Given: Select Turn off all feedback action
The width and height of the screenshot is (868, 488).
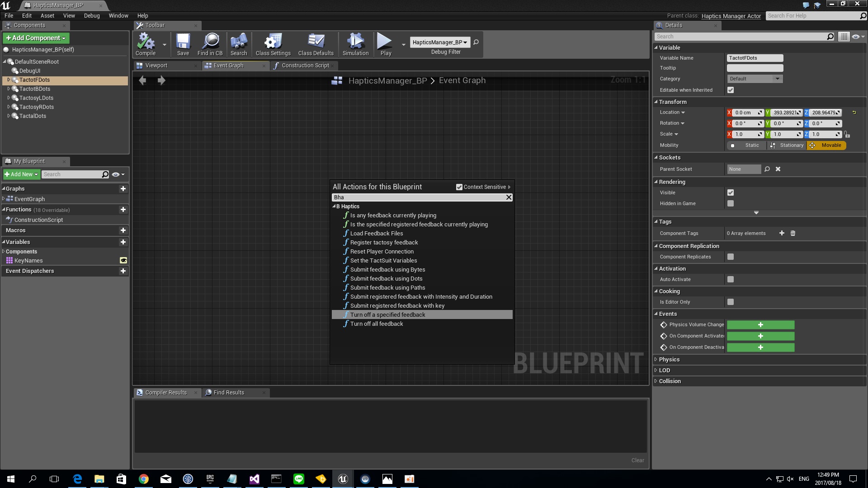Looking at the screenshot, I should point(377,324).
